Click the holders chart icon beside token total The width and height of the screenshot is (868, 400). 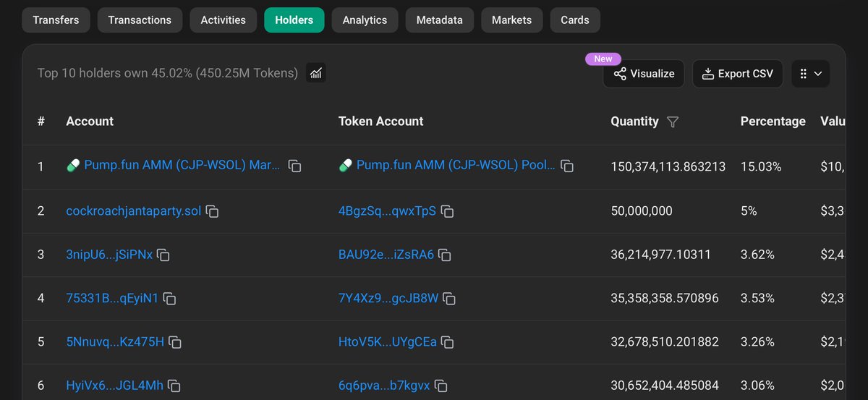pos(315,73)
